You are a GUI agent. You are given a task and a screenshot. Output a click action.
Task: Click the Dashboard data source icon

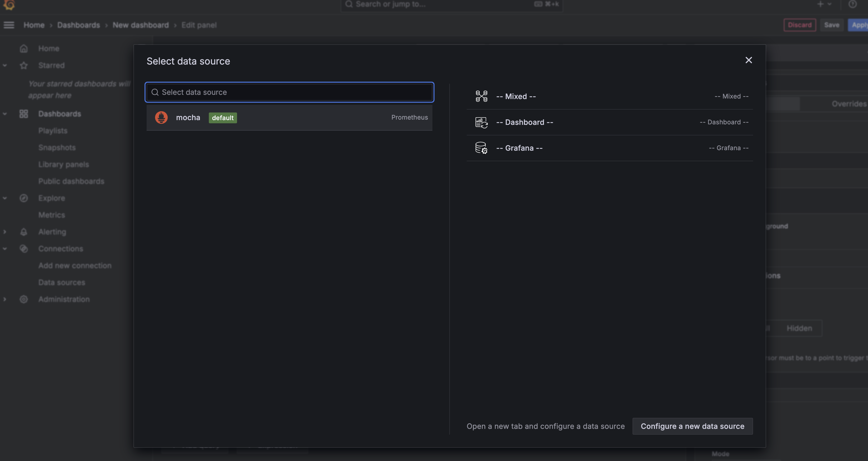click(x=481, y=122)
